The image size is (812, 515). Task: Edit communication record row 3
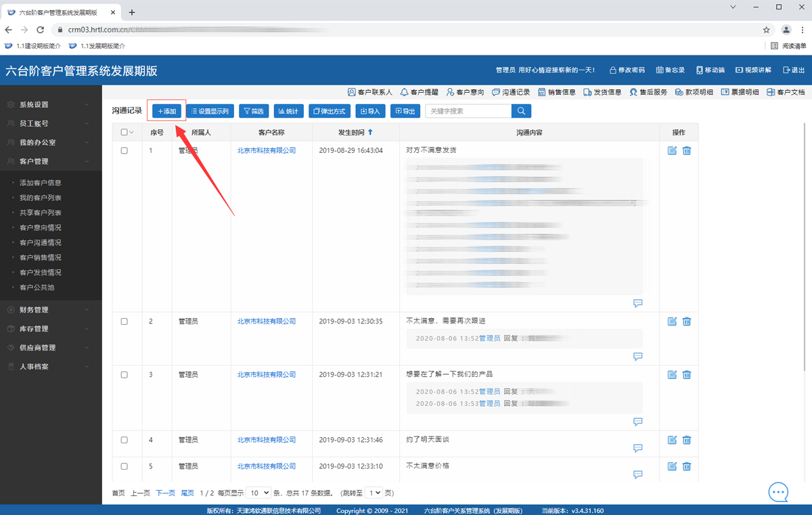click(672, 374)
